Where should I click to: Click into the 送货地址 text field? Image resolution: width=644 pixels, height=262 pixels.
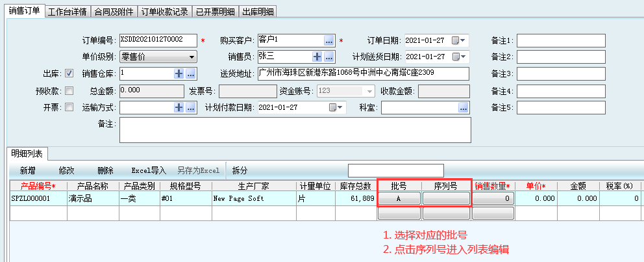click(x=363, y=73)
